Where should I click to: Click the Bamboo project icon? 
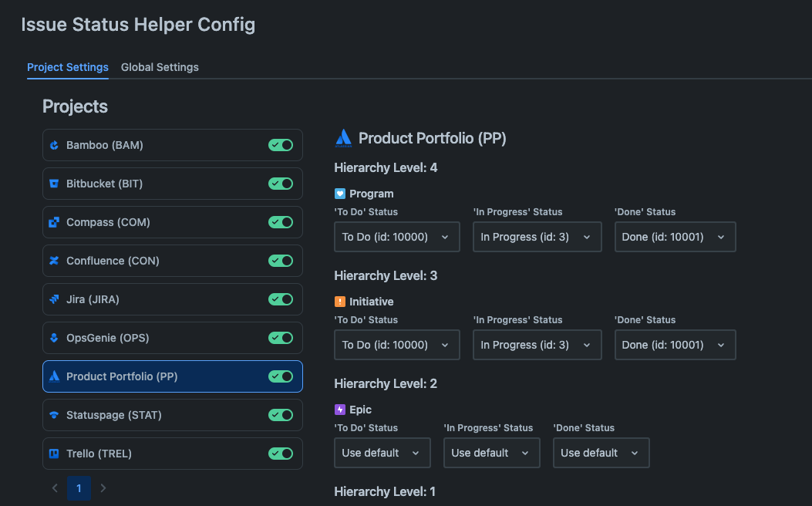click(54, 145)
